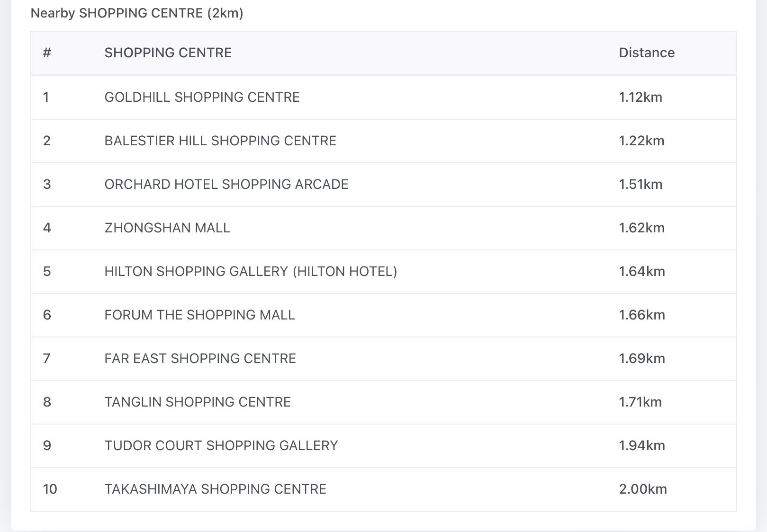Select BALESTIER HILL SHOPPING CENTRE entry
The width and height of the screenshot is (767, 532).
pyautogui.click(x=220, y=141)
